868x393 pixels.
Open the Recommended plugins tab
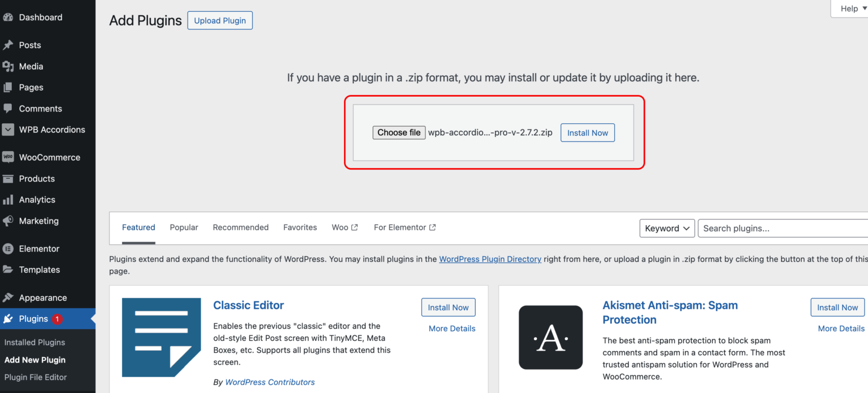241,227
